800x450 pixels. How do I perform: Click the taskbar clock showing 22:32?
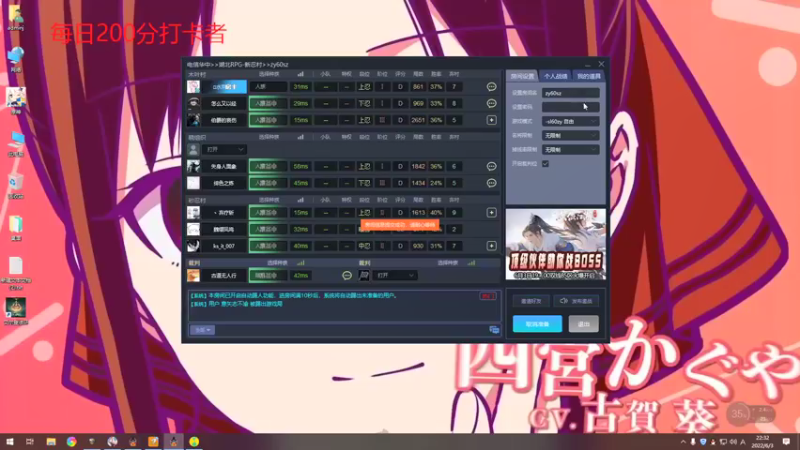[762, 441]
